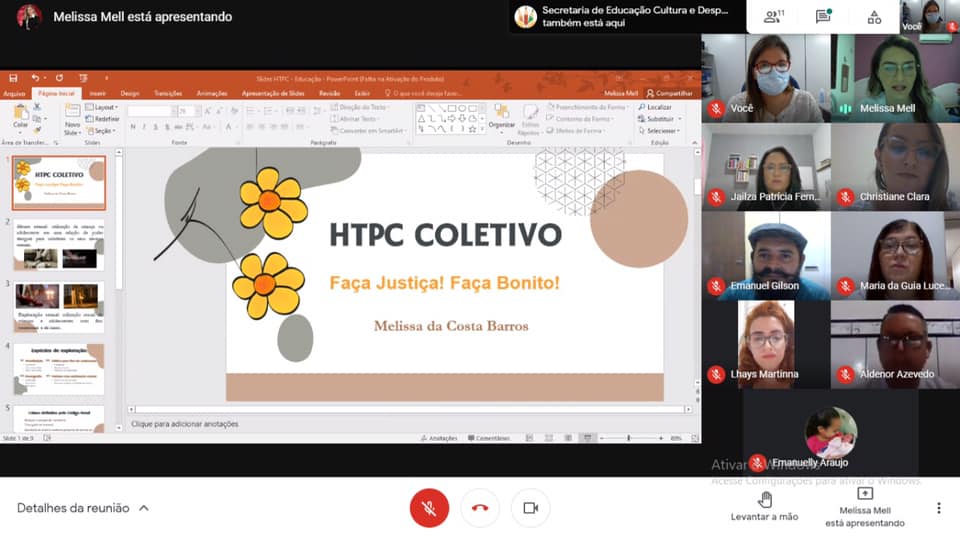Select slide 2 thumbnail in the panel
The width and height of the screenshot is (960, 538).
click(x=59, y=247)
